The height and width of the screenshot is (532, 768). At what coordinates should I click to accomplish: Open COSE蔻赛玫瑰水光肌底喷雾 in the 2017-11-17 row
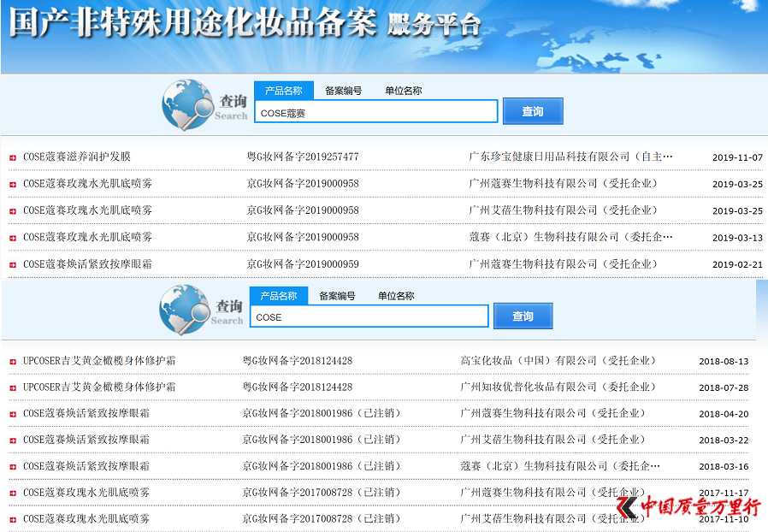coord(86,493)
